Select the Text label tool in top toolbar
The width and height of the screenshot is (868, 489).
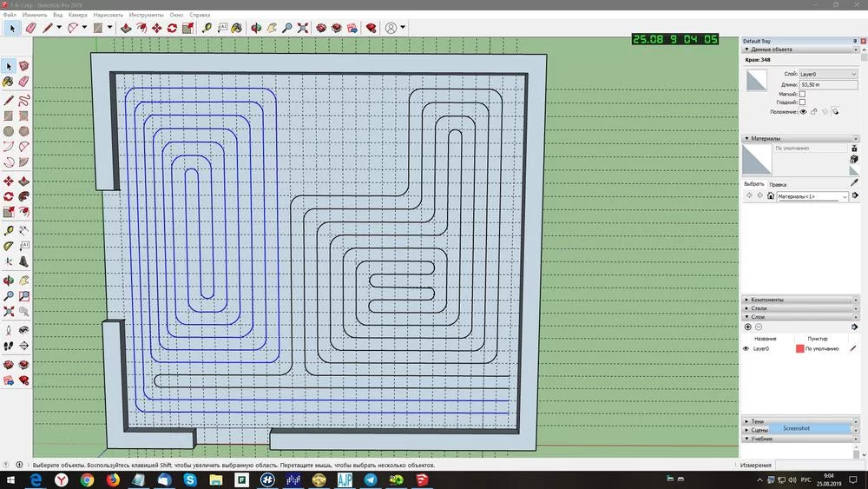click(x=222, y=27)
